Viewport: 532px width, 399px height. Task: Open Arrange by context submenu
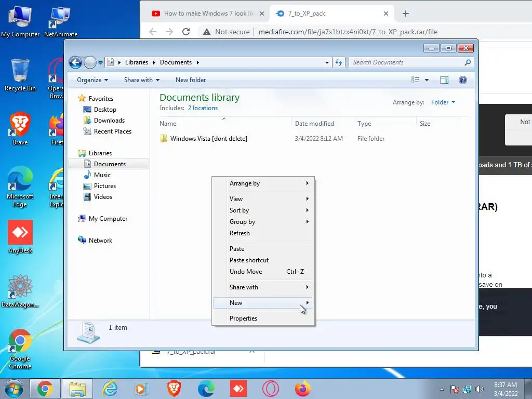pyautogui.click(x=263, y=183)
